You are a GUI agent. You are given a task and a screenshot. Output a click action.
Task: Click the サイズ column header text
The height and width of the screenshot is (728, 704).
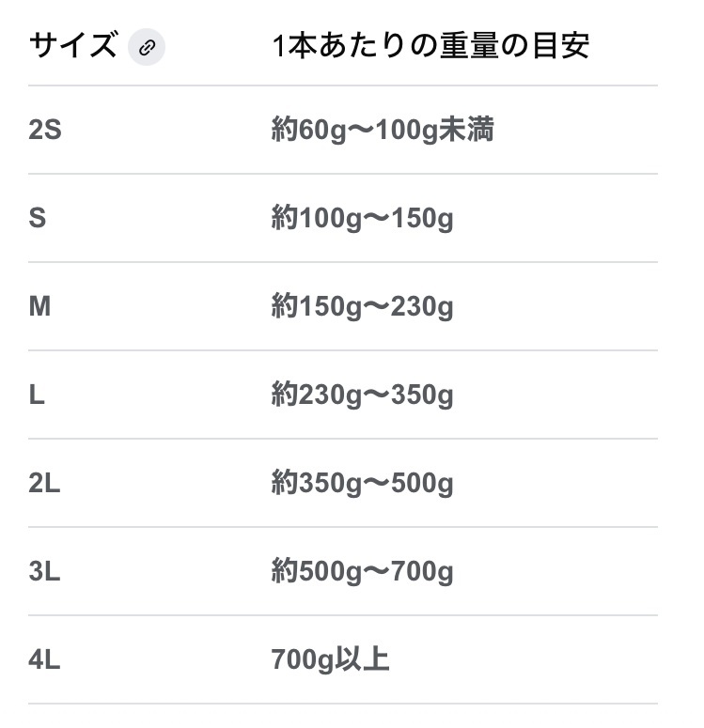73,46
